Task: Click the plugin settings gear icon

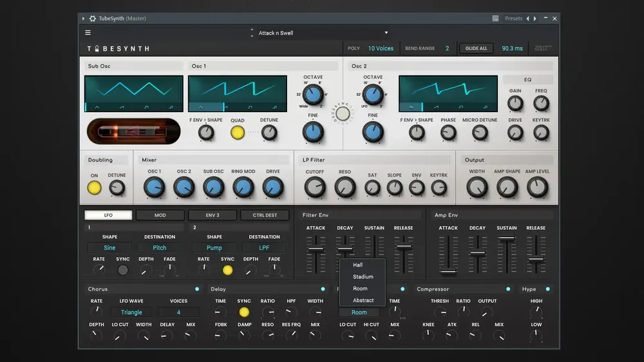Action: click(93, 19)
